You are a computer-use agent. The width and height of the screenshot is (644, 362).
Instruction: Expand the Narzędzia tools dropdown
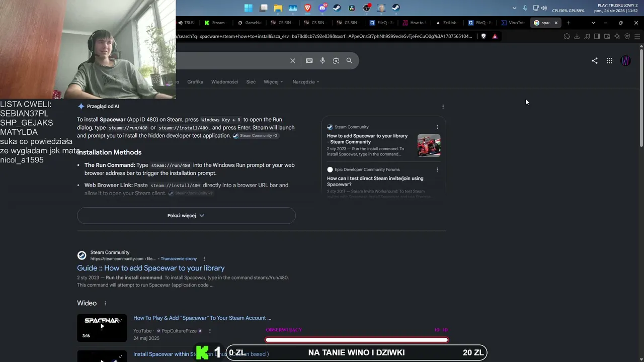click(306, 82)
